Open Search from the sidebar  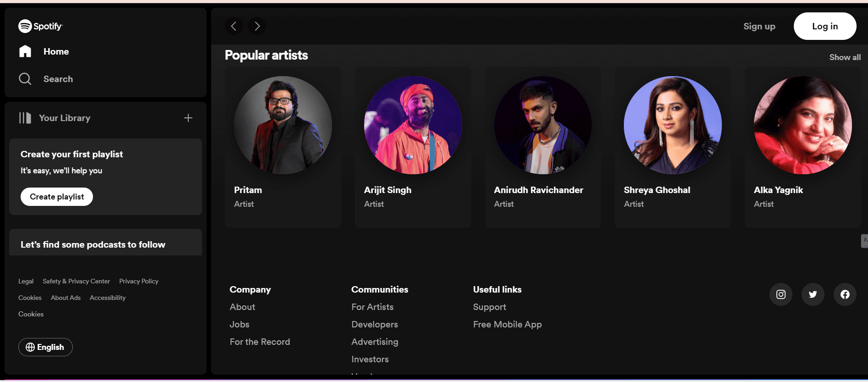click(25, 79)
